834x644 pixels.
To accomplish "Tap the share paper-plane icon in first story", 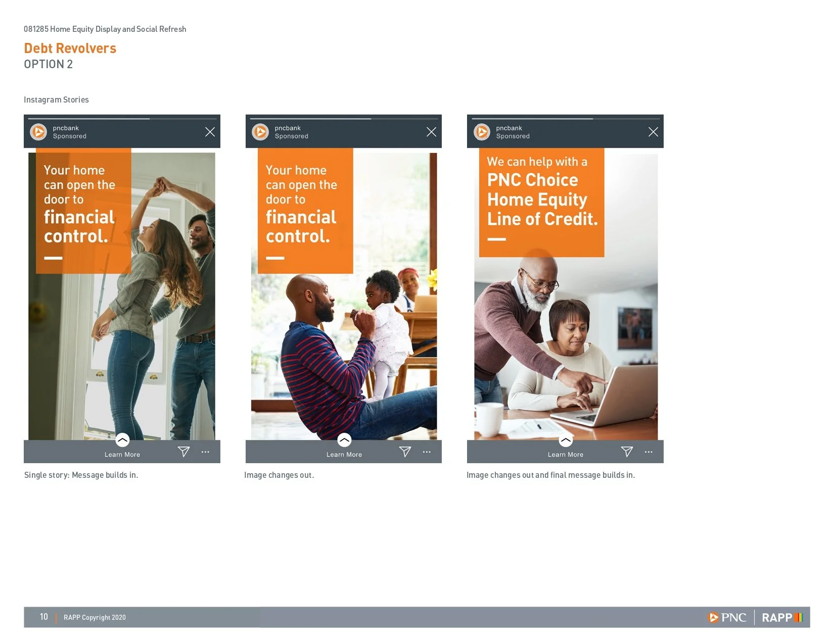I will point(183,452).
